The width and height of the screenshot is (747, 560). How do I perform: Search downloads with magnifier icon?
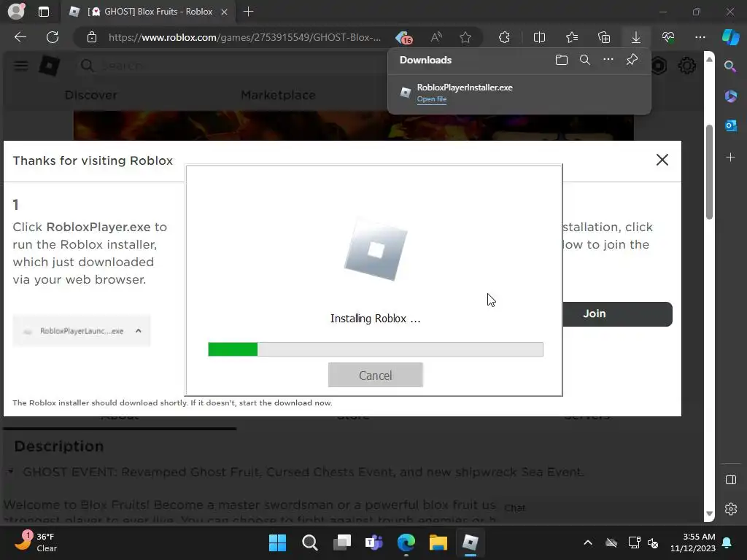point(585,60)
